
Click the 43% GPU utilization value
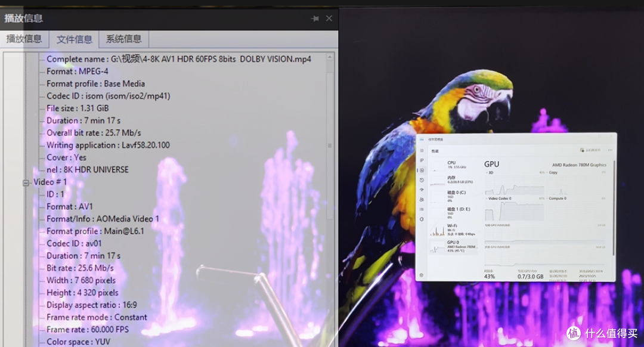click(490, 277)
